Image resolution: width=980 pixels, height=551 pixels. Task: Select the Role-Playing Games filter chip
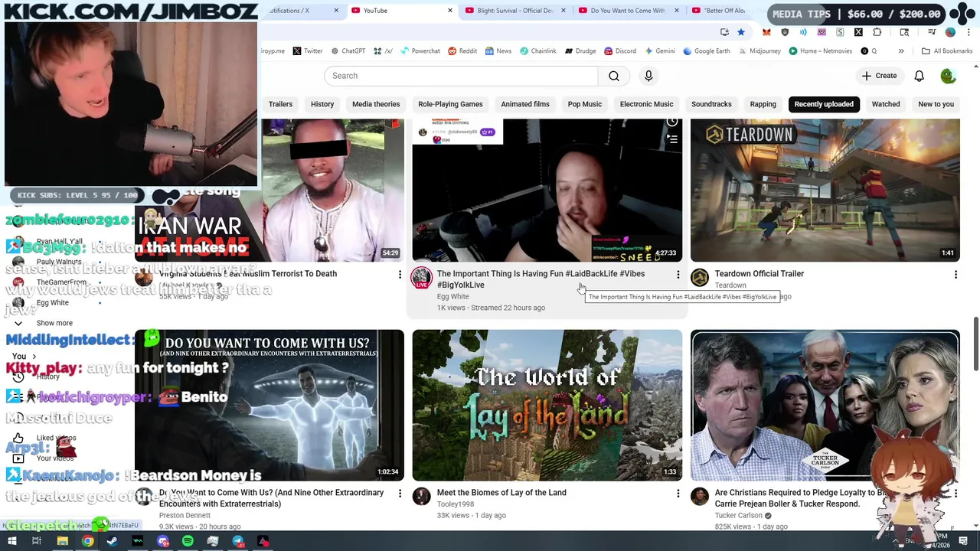pyautogui.click(x=450, y=104)
